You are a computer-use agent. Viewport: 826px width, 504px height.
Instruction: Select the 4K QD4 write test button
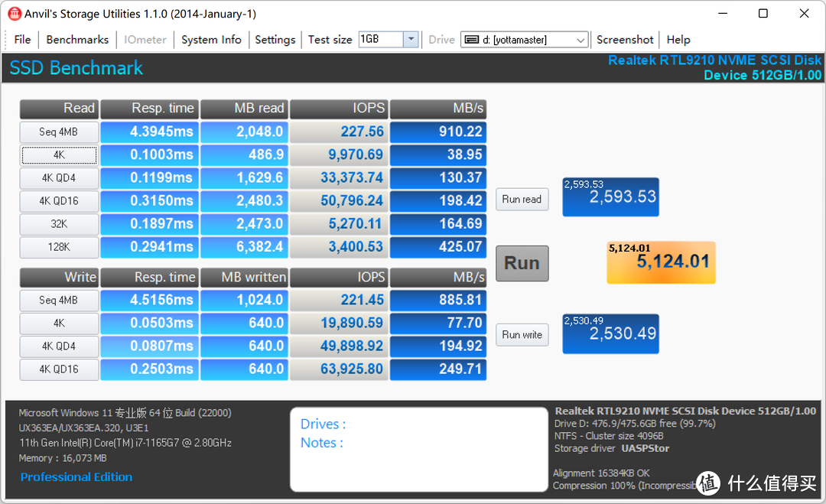(x=59, y=346)
